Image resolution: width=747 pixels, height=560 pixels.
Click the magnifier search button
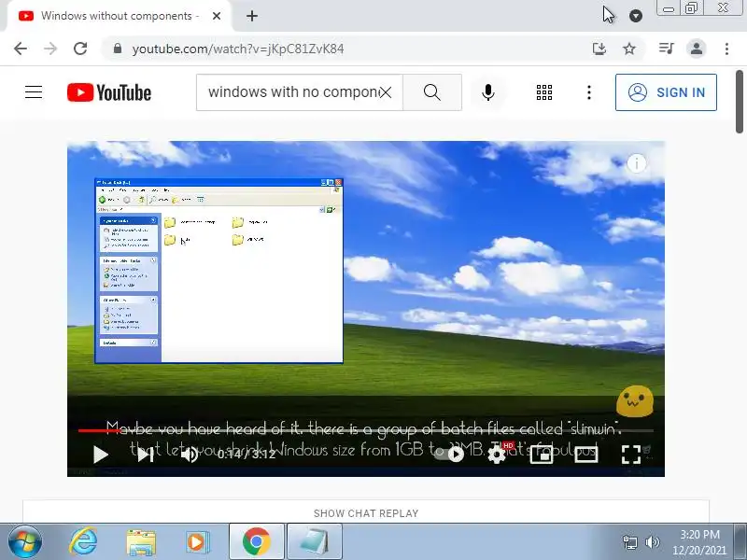click(x=432, y=91)
